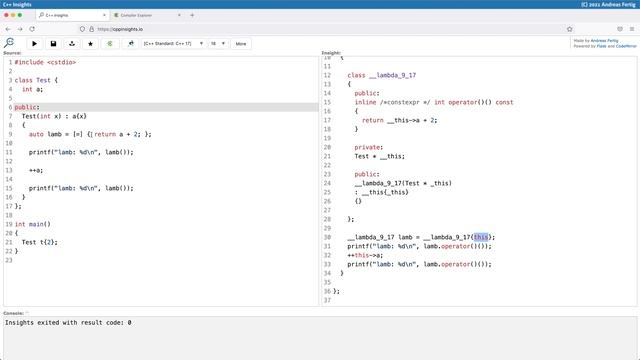Click Insight line number 33 in the gutter
Viewport: 640px width, 360px height.
pyautogui.click(x=327, y=264)
